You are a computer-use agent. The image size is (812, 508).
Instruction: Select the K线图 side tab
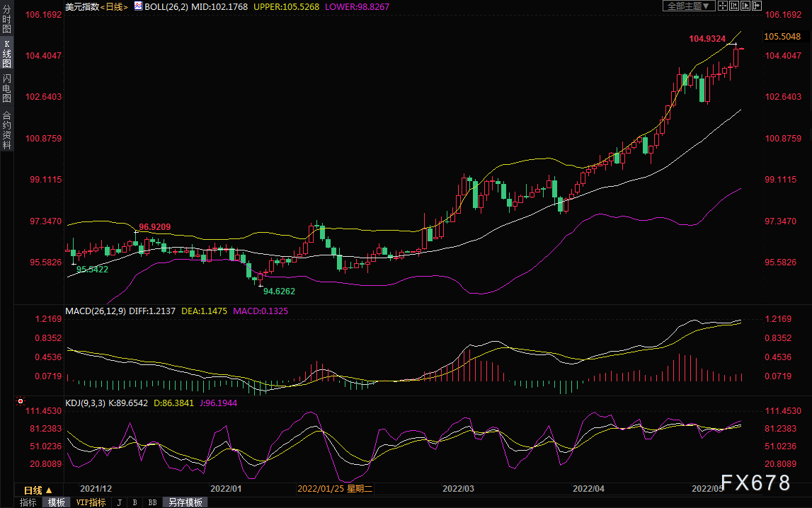[x=6, y=54]
